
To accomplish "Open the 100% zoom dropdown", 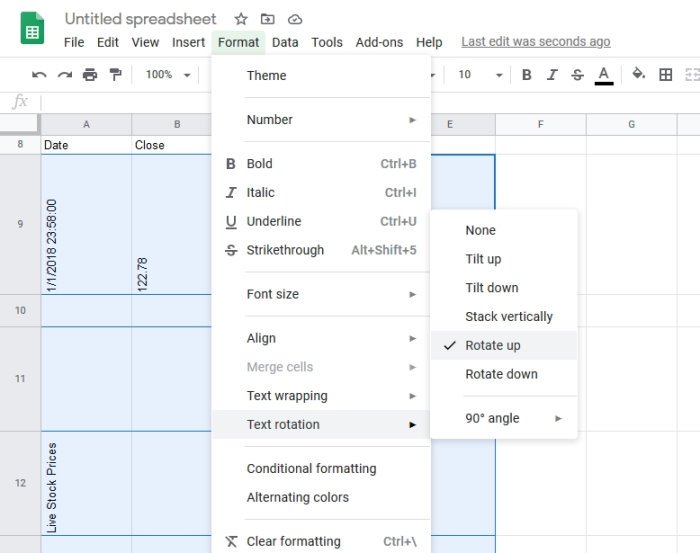I will click(168, 75).
